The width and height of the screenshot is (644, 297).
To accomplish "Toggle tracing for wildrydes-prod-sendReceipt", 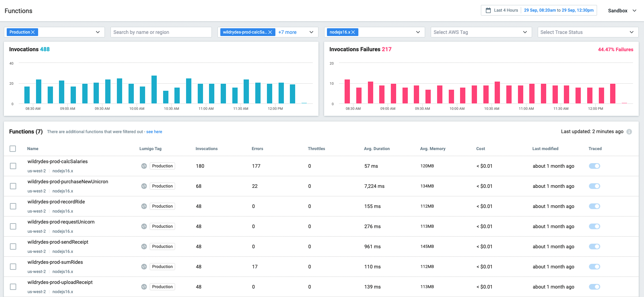I will (595, 246).
